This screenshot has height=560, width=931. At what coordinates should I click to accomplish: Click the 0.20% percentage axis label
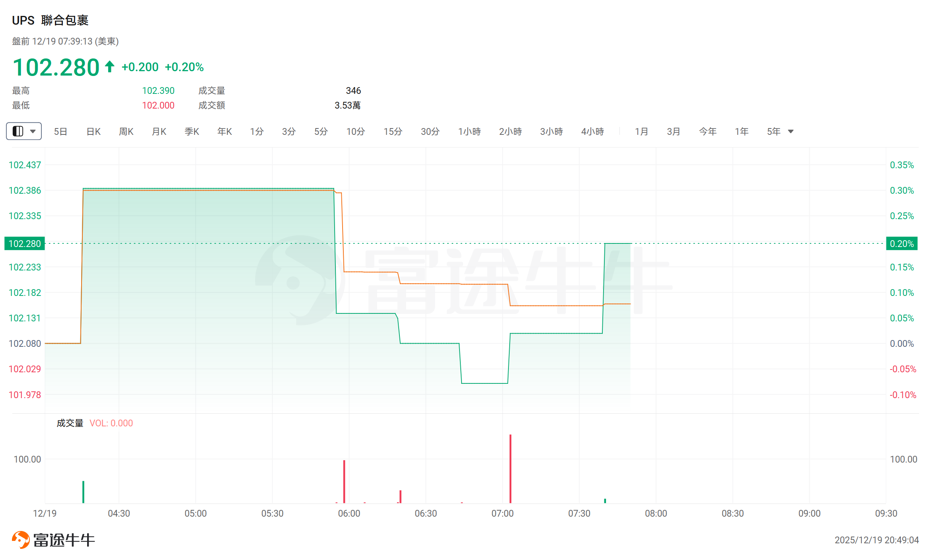click(x=902, y=243)
